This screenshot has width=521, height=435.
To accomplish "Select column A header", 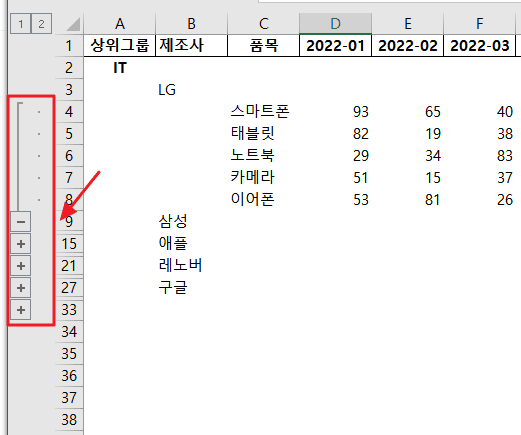I will click(x=120, y=24).
